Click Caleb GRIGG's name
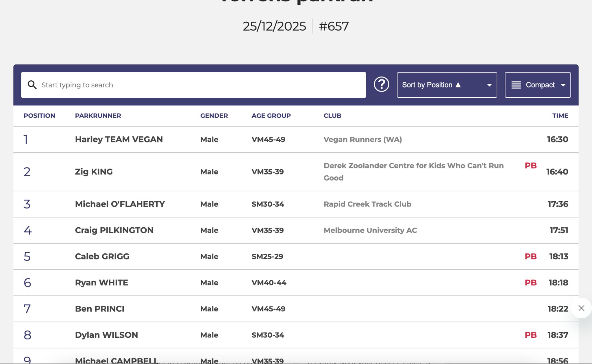Viewport: 592px width, 364px height. (x=102, y=257)
